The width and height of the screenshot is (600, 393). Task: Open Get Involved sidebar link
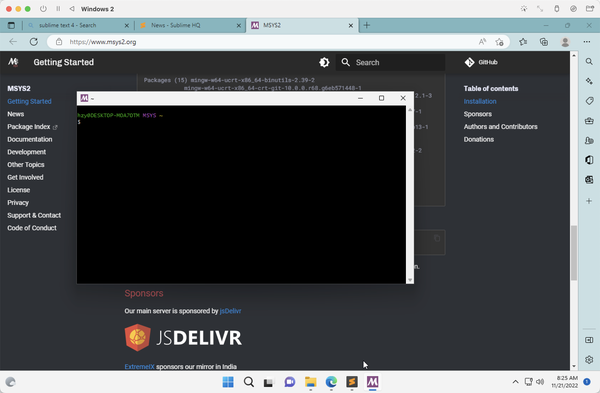[25, 177]
